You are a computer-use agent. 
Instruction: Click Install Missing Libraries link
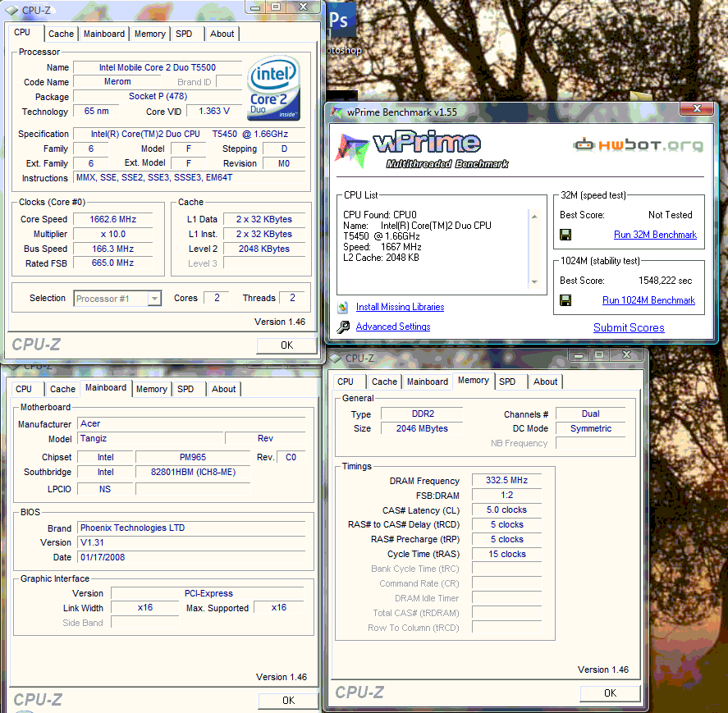400,307
